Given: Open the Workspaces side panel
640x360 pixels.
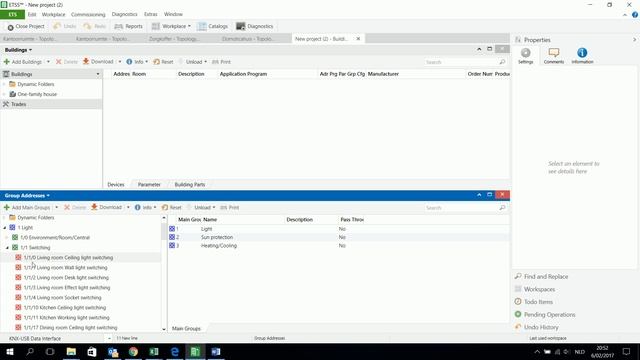Looking at the screenshot, I should (535, 289).
